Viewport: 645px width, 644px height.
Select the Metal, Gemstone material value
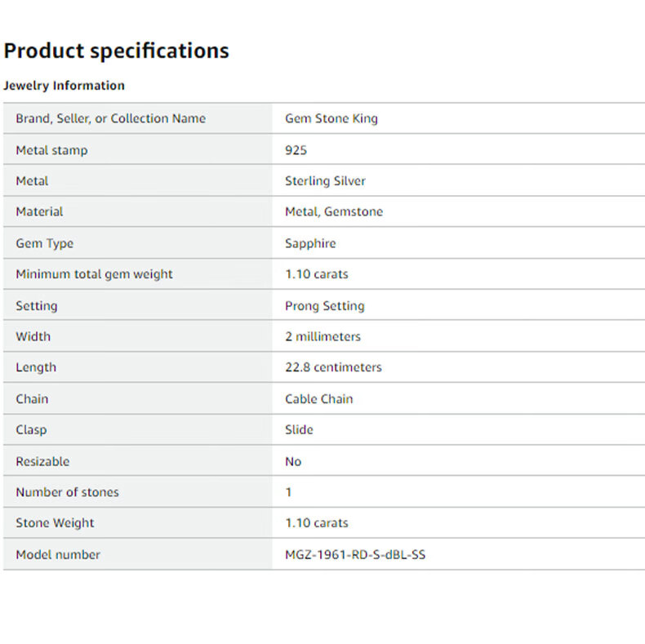coord(333,211)
